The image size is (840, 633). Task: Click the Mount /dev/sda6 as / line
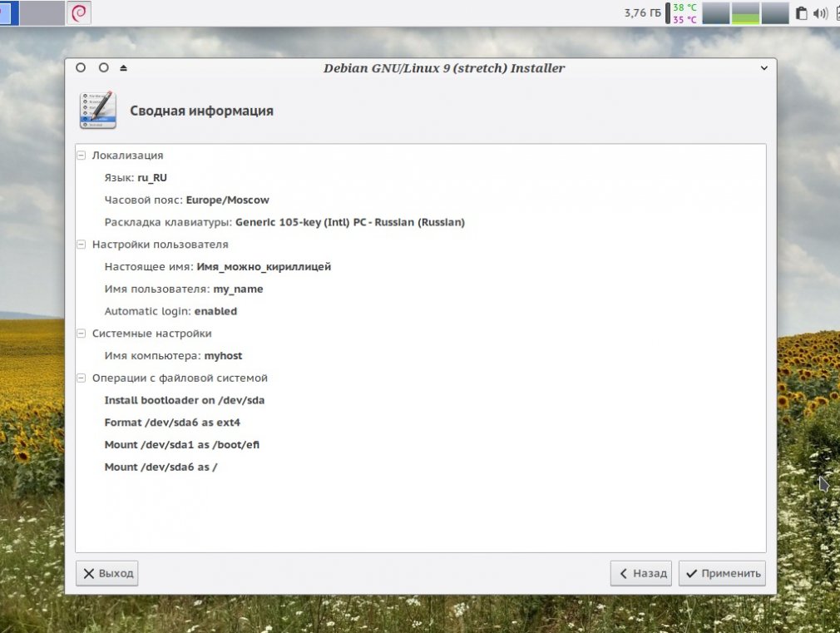(x=161, y=467)
